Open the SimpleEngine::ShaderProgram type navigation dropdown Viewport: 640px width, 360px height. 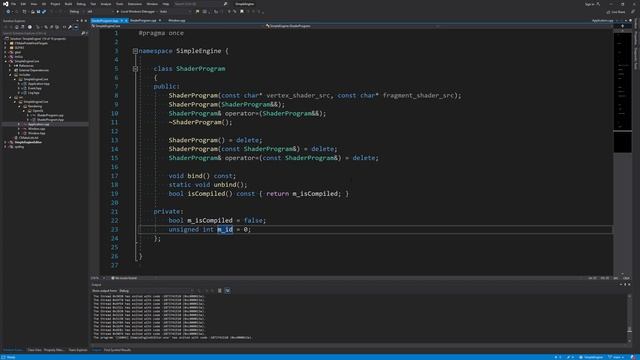(x=351, y=26)
